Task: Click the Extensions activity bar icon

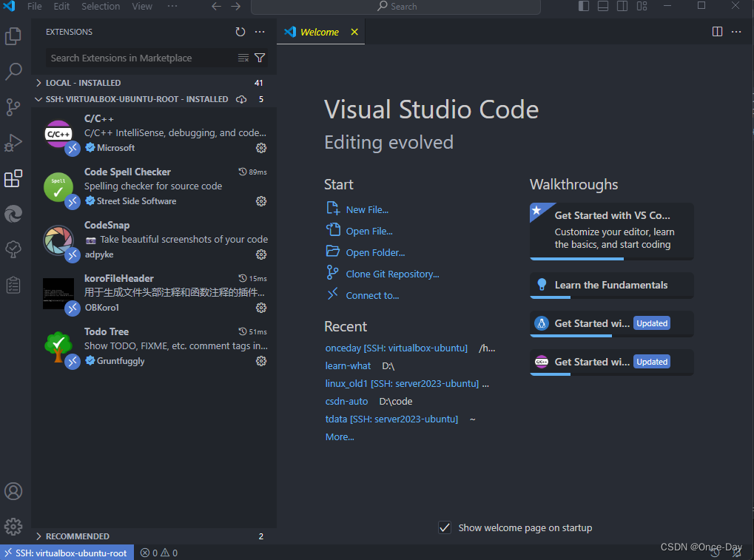Action: 13,178
